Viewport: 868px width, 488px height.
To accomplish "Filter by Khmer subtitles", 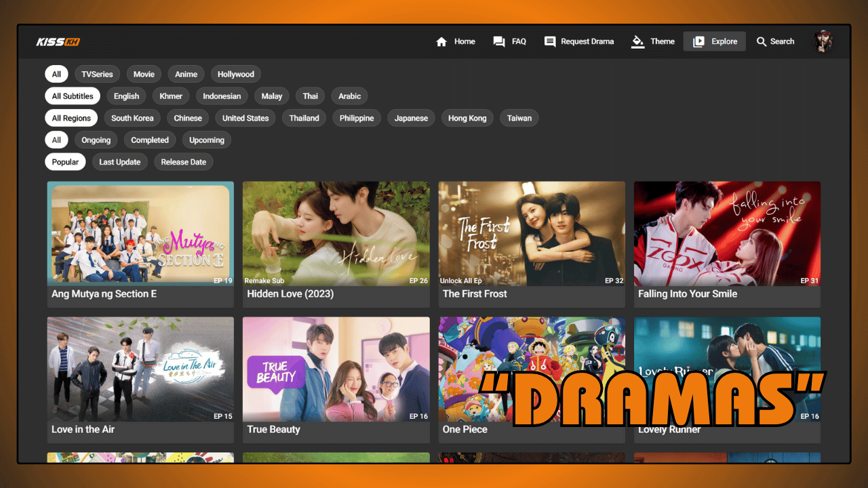I will [x=170, y=96].
